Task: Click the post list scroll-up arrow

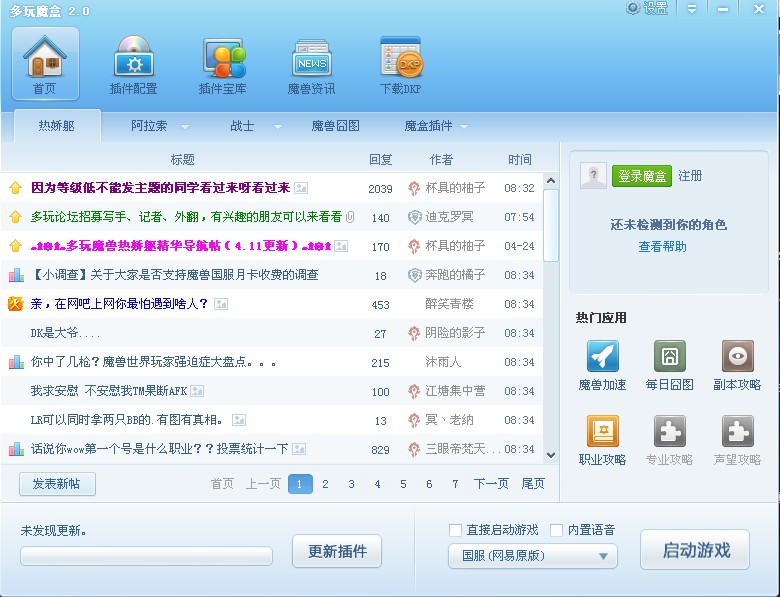Action: 551,181
